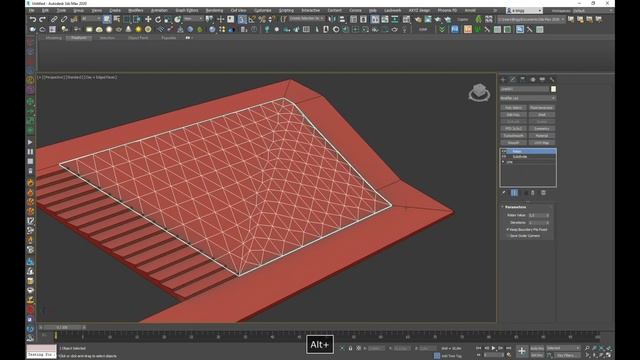
Task: Click Maximize Viewport toggle icon
Action: (x=609, y=355)
